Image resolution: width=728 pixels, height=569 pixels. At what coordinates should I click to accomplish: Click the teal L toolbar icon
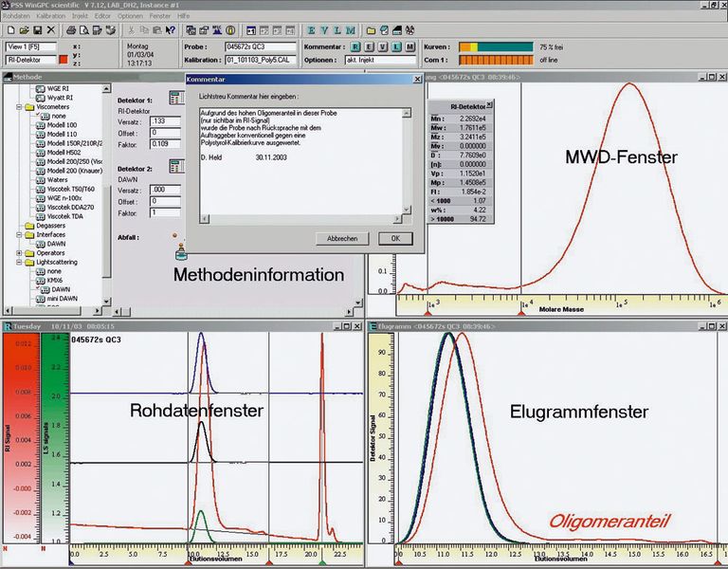point(337,30)
